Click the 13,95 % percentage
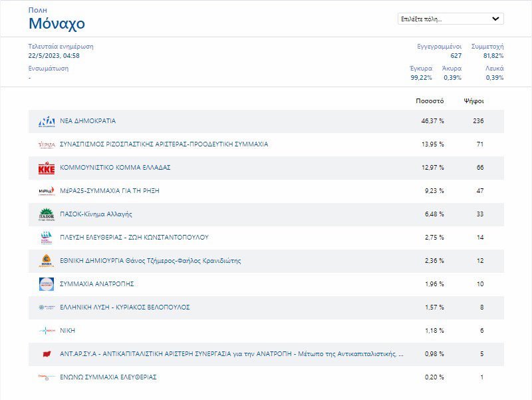The height and width of the screenshot is (400, 532). (x=433, y=144)
